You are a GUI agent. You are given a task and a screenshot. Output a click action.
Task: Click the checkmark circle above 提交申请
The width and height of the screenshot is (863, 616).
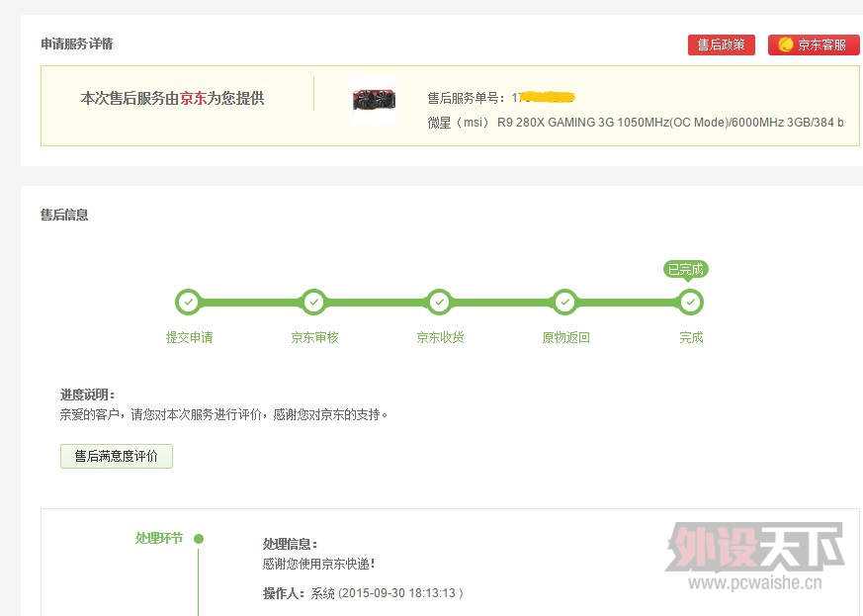click(x=187, y=302)
